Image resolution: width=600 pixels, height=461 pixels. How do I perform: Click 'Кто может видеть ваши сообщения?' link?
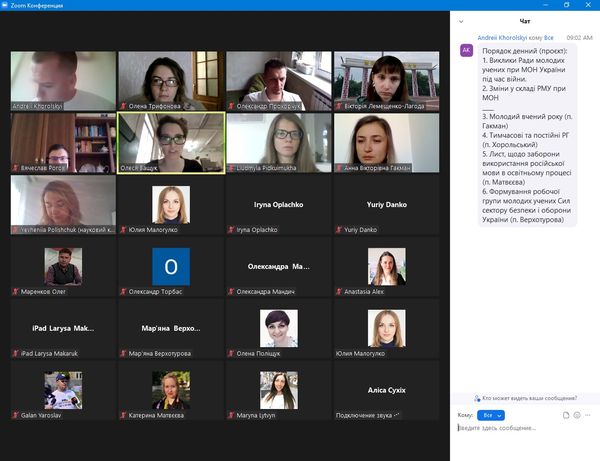(x=529, y=398)
